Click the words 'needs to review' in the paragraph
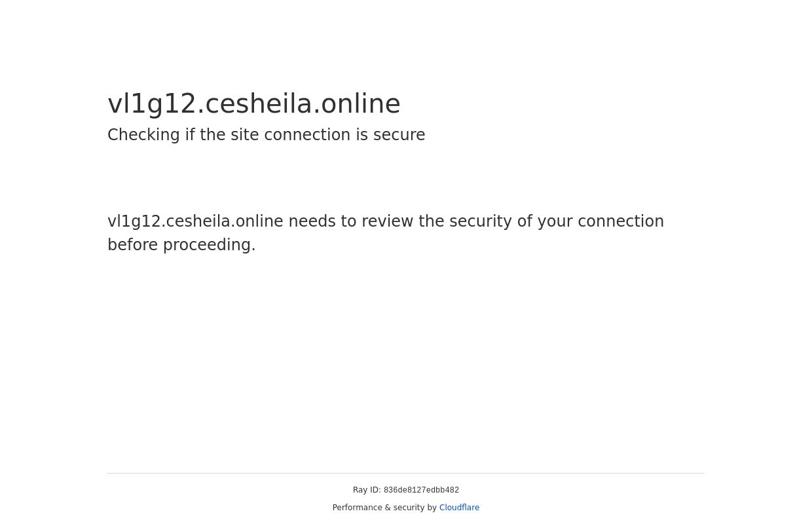Viewport: 812px width, 524px height. pos(350,221)
